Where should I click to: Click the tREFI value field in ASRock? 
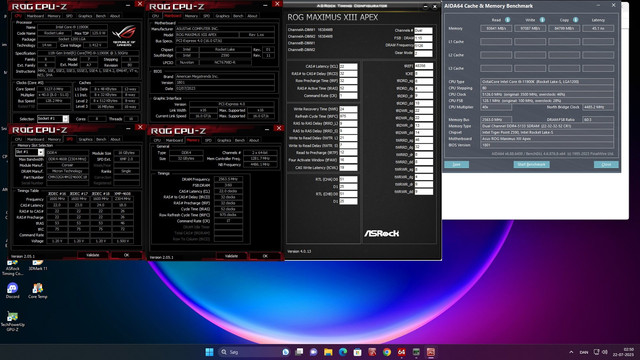(x=424, y=66)
